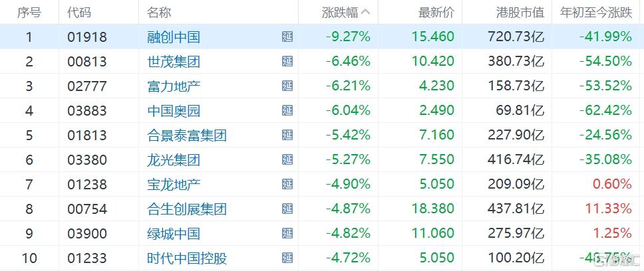
Task: Click the delay icon beside 龙光集团
Action: coord(287,160)
